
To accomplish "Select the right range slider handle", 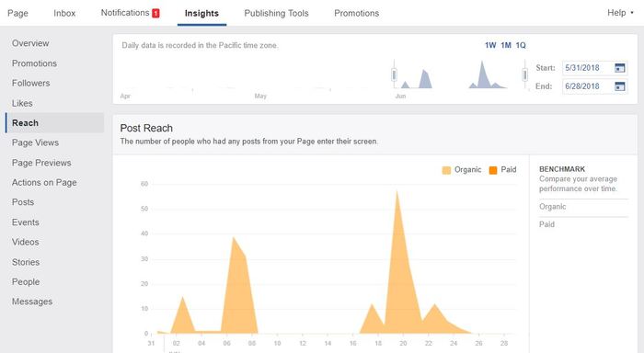I will [x=524, y=74].
